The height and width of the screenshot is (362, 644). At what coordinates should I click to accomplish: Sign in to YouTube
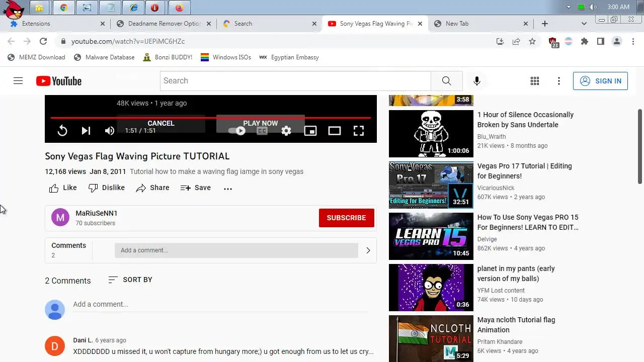600,81
